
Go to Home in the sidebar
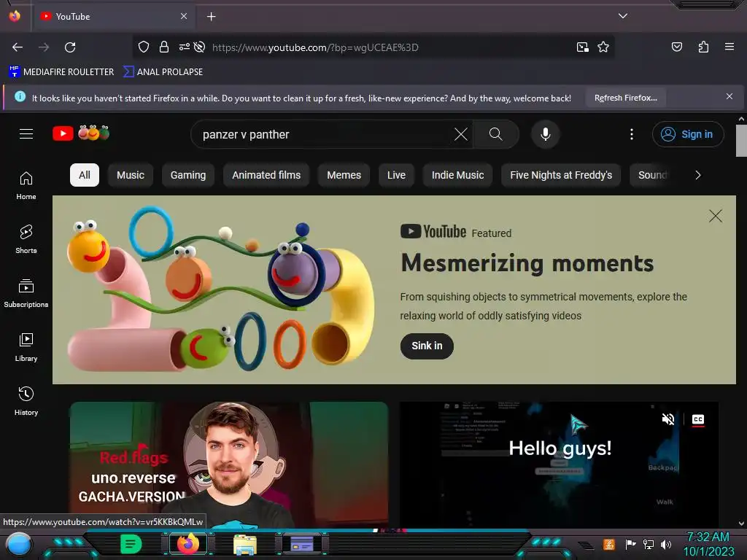pos(26,186)
